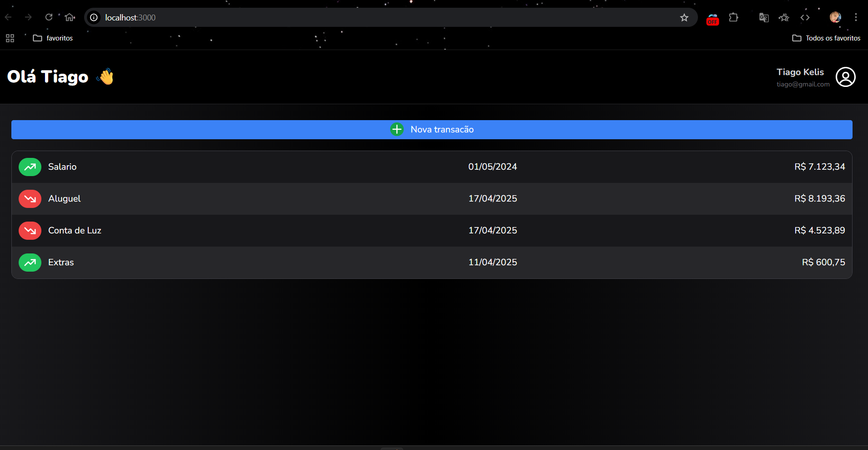Screen dimensions: 868x450
Task: Click the red OFF extension icon
Action: click(712, 19)
